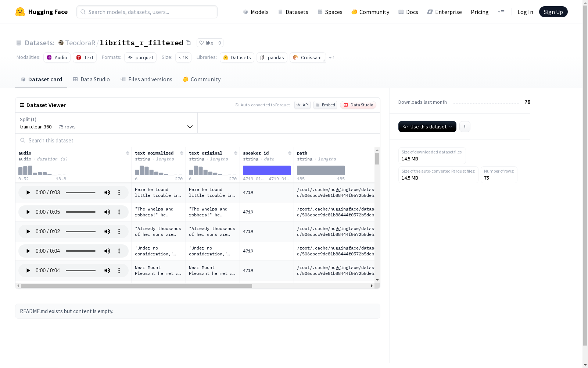Open the Use this dataset dropdown
The image size is (588, 368).
[427, 127]
